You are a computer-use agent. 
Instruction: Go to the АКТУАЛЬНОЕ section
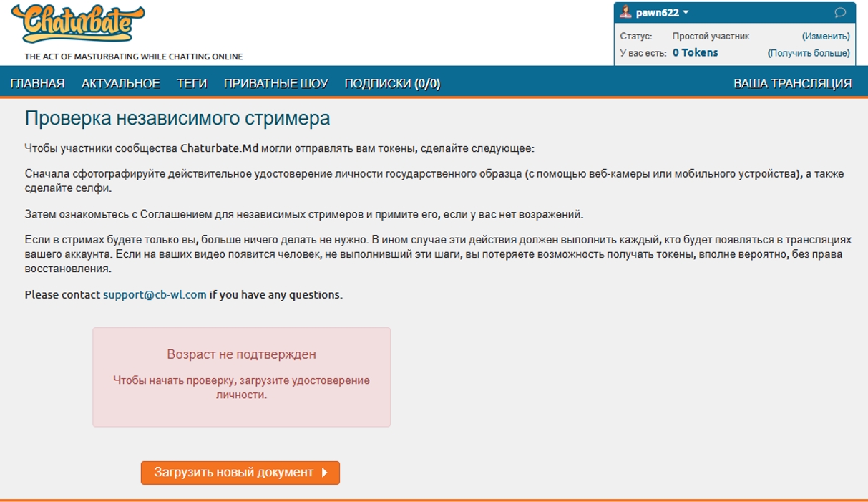[x=120, y=84]
